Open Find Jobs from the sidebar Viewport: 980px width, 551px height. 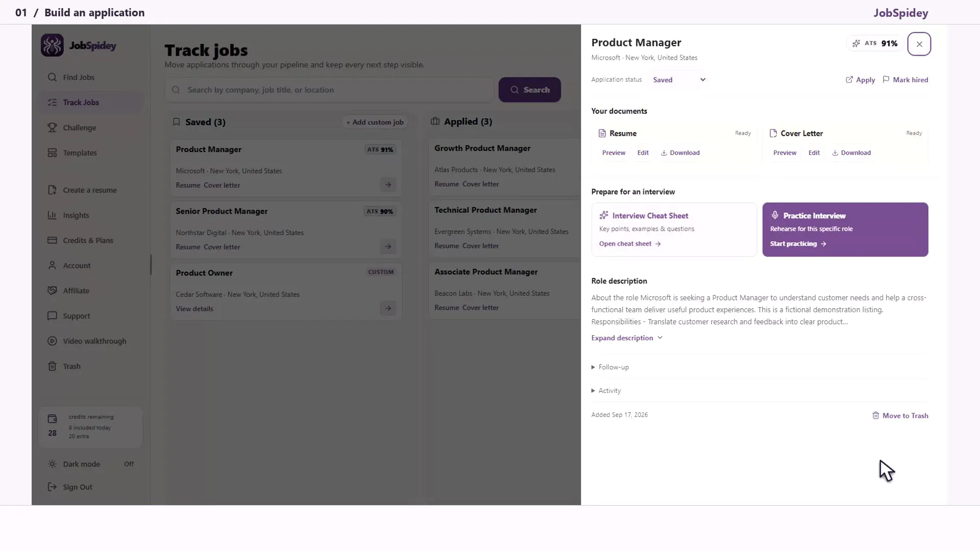coord(91,77)
